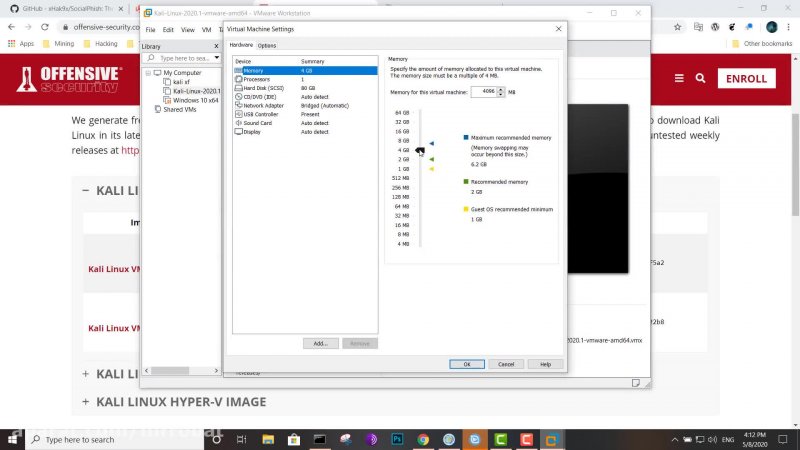
Task: Select the Processors device entry
Action: 256,79
